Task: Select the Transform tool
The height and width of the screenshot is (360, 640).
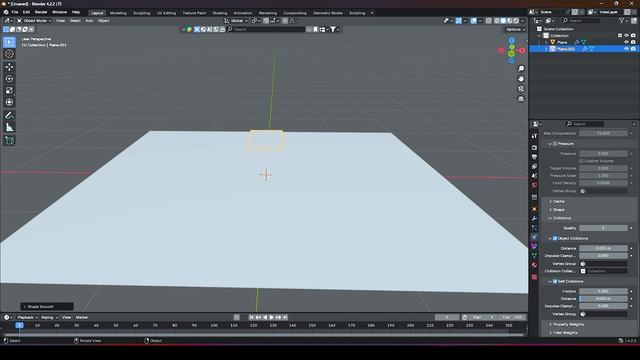Action: (9, 102)
